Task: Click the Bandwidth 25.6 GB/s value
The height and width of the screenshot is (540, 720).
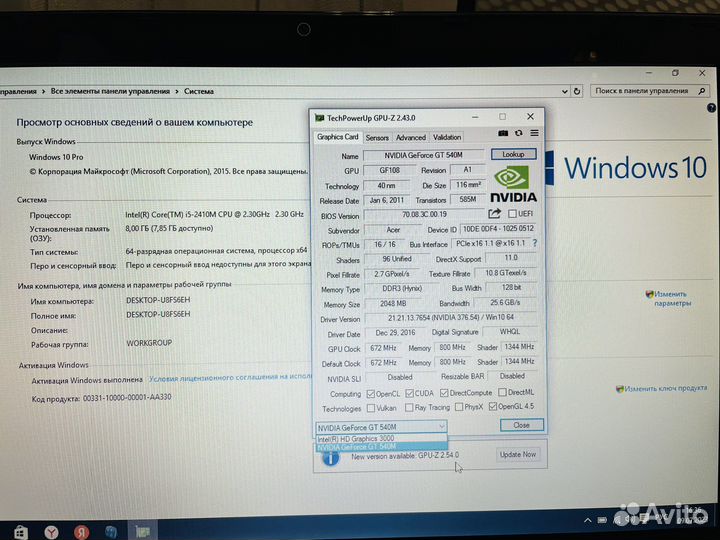Action: 505,303
